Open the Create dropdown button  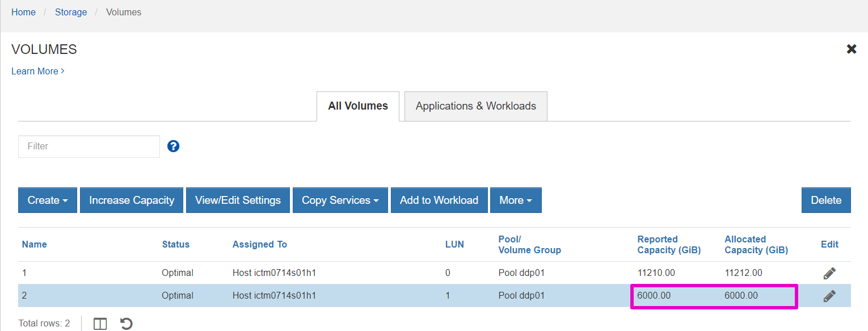48,200
